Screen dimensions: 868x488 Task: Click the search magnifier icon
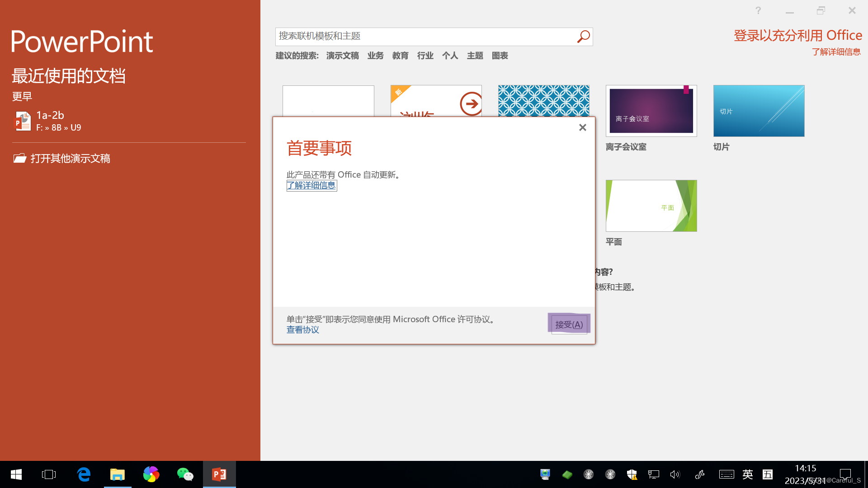coord(583,37)
